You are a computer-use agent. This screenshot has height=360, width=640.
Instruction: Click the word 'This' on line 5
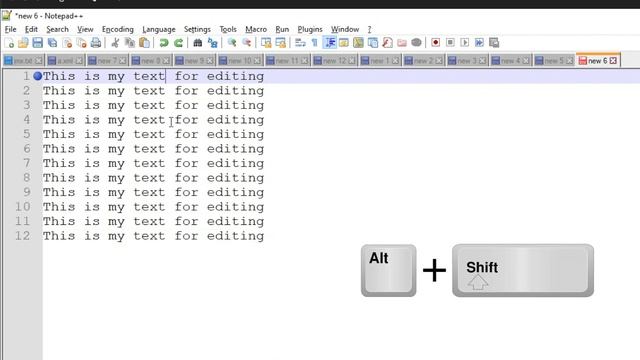pyautogui.click(x=59, y=134)
